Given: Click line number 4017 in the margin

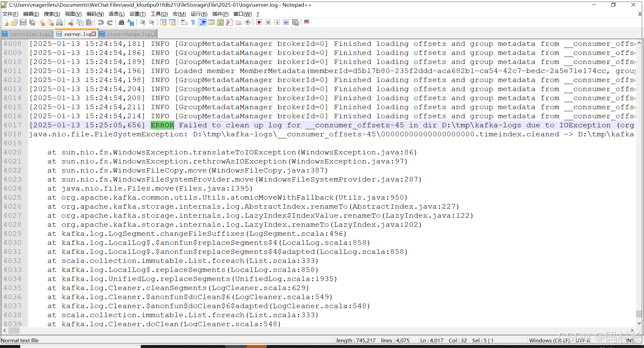Looking at the screenshot, I should click(x=12, y=125).
